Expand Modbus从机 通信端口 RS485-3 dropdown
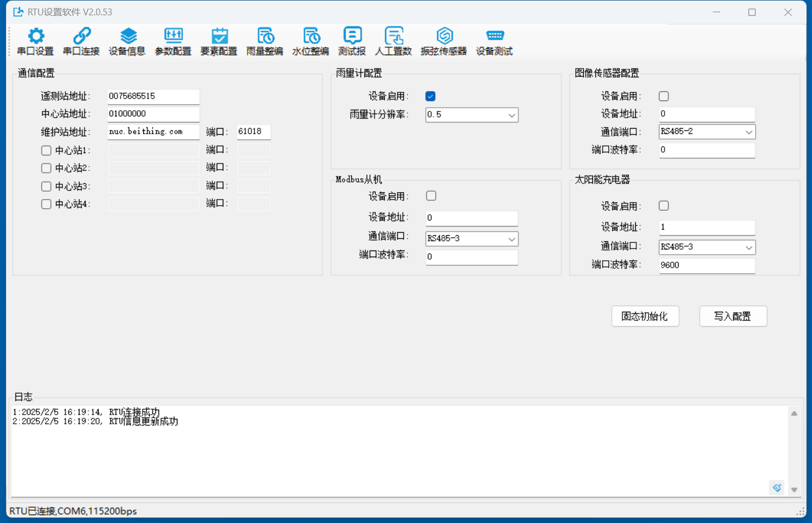This screenshot has height=523, width=812. (472, 239)
